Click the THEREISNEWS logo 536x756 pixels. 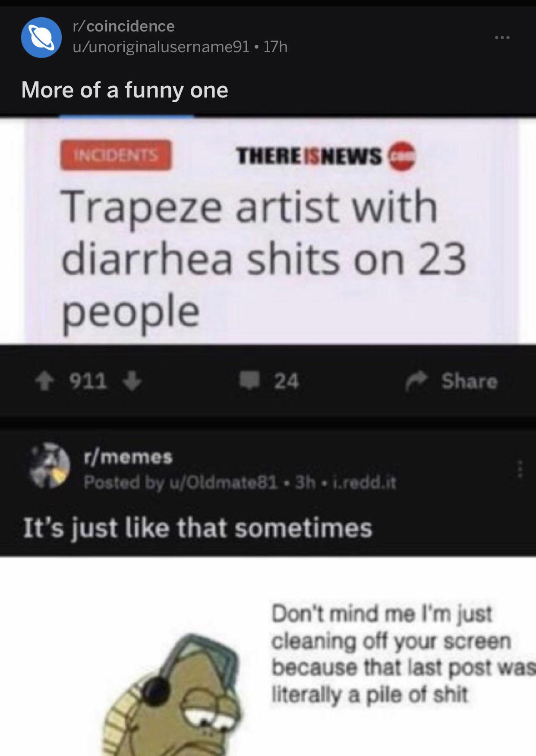tap(325, 156)
